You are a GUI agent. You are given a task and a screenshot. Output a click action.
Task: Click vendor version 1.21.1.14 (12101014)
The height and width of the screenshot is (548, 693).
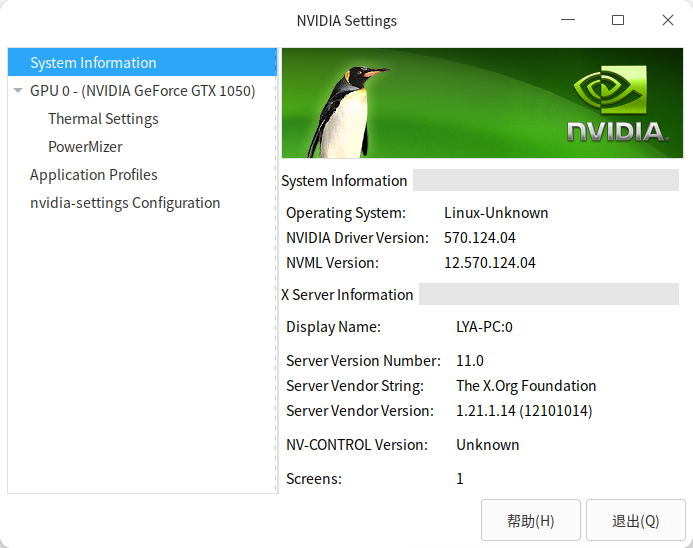pyautogui.click(x=524, y=411)
